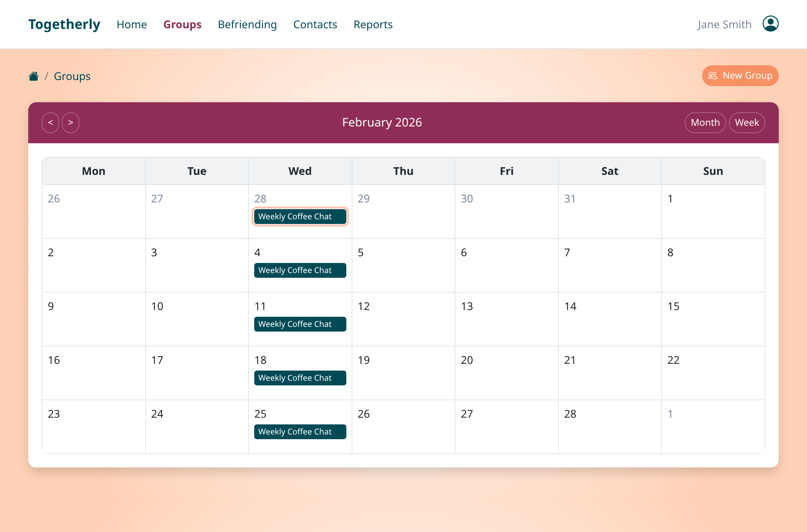Viewport: 807px width, 532px height.
Task: Go to next month with the > button
Action: 71,122
